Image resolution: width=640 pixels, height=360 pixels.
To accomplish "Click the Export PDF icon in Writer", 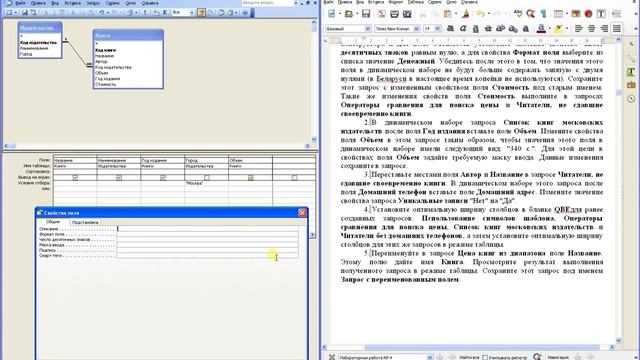I will pyautogui.click(x=382, y=13).
